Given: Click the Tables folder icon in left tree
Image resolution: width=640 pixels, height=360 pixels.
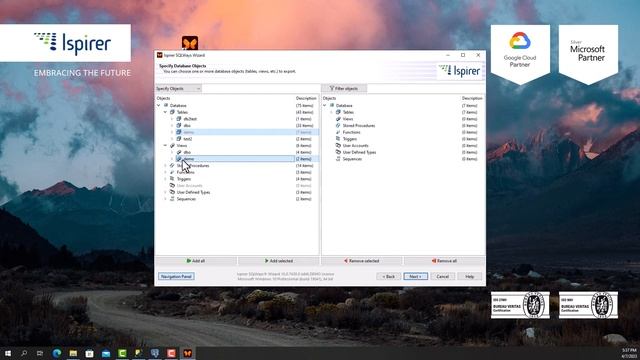Looking at the screenshot, I should (x=172, y=112).
